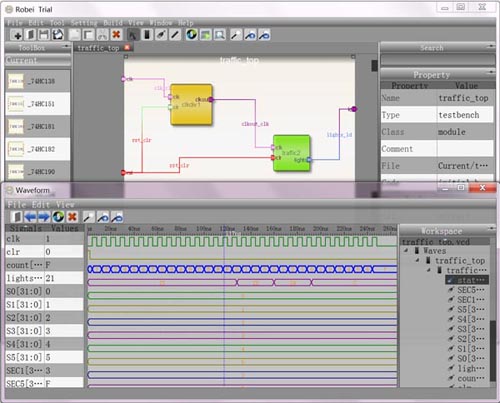Collapse the traffic_top node in Workspace tree

point(417,260)
